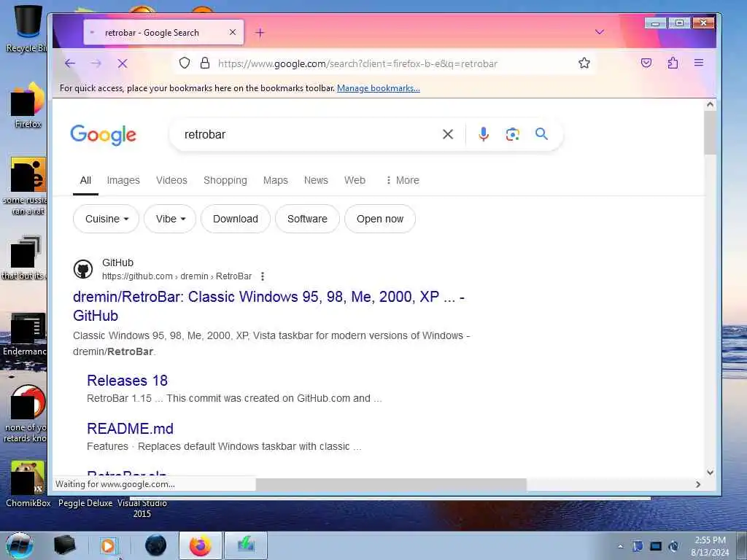Image resolution: width=747 pixels, height=560 pixels.
Task: Click the tray icon to the left of the clock
Action: 673,546
